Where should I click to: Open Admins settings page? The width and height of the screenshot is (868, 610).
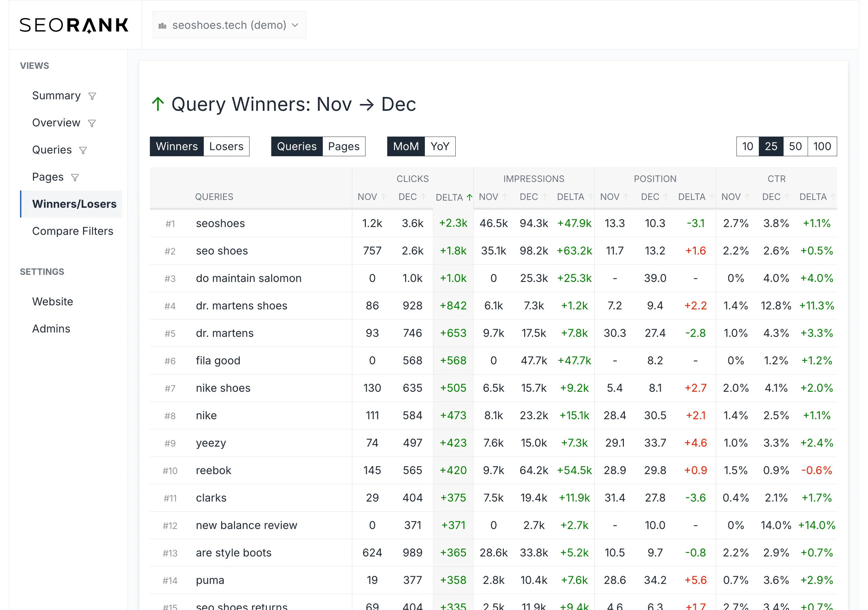click(51, 328)
